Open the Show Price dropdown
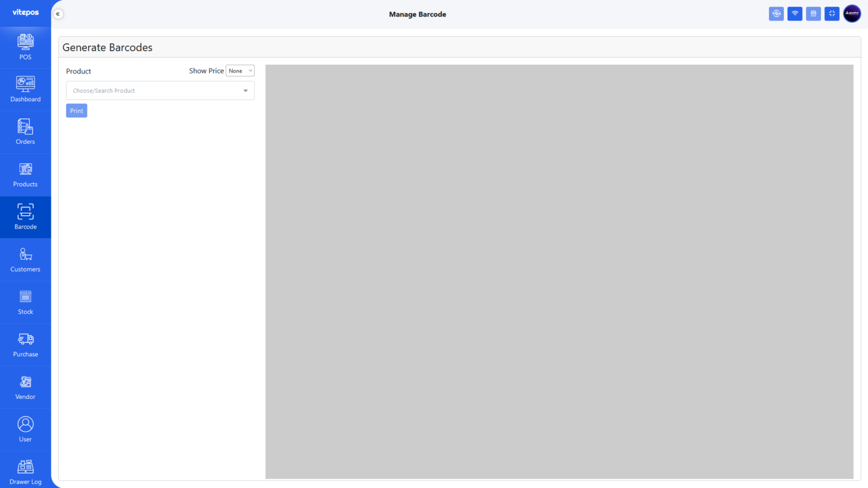Screen dimensions: 868x488 point(240,71)
